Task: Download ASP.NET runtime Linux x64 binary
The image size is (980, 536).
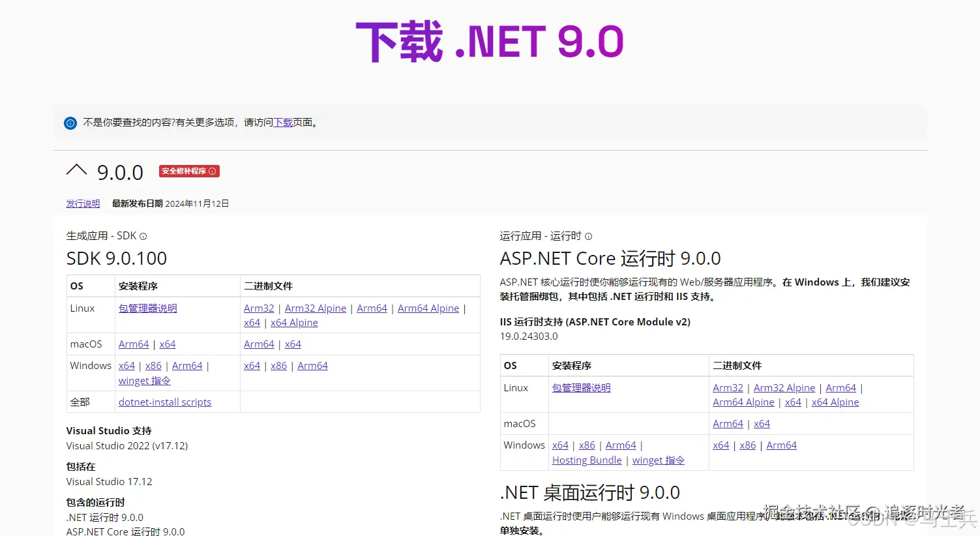Action: click(793, 402)
